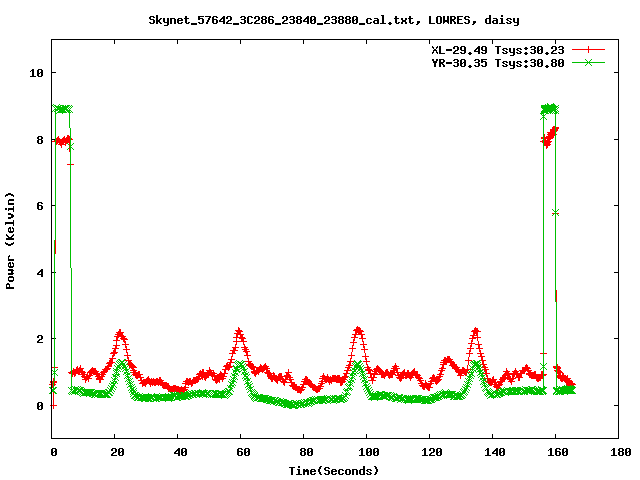
Task: Click y-axis tick label 8
Action: tap(40, 140)
